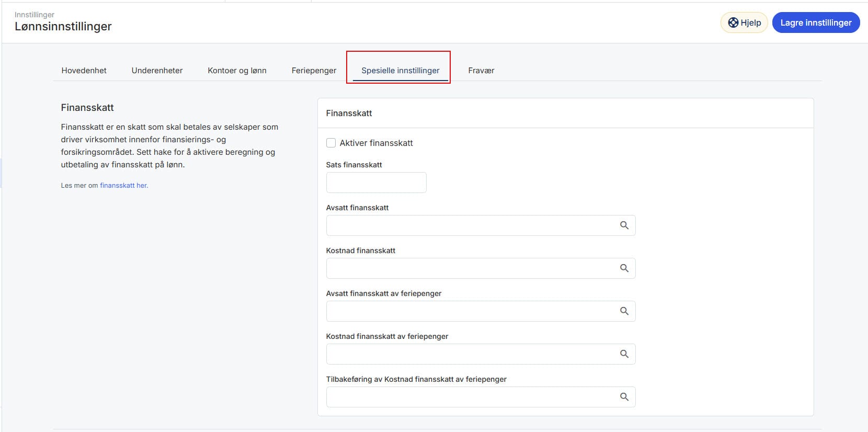Click into the Sats finansskatt input
Image resolution: width=868 pixels, height=432 pixels.
(376, 183)
